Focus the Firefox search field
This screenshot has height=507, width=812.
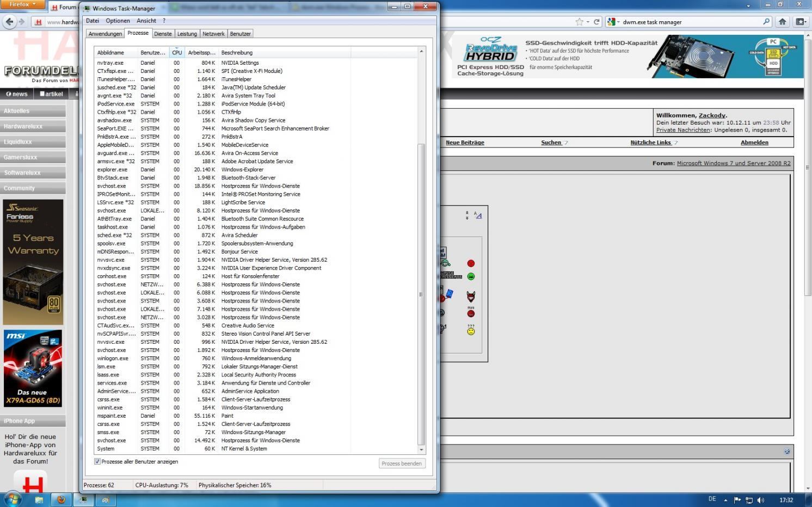[691, 22]
